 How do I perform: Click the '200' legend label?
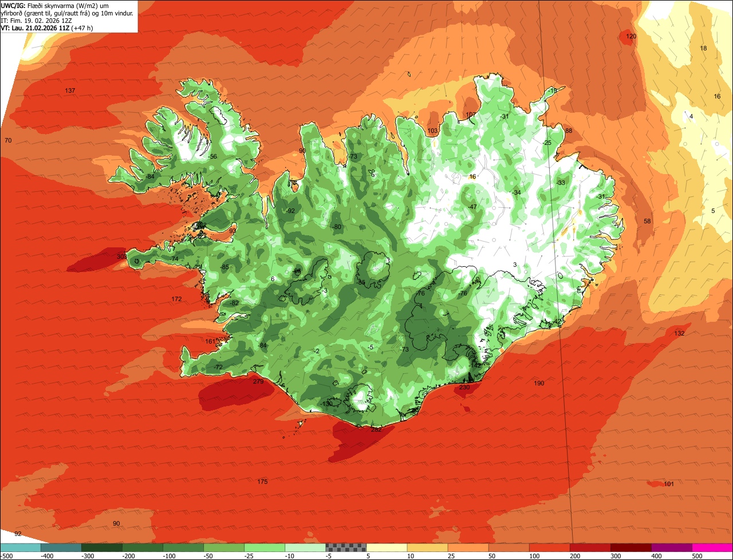click(x=574, y=555)
